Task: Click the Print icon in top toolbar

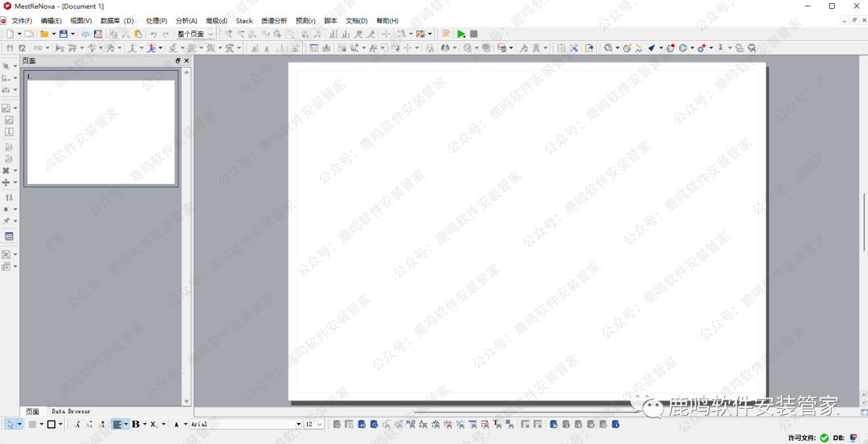Action: pos(86,34)
